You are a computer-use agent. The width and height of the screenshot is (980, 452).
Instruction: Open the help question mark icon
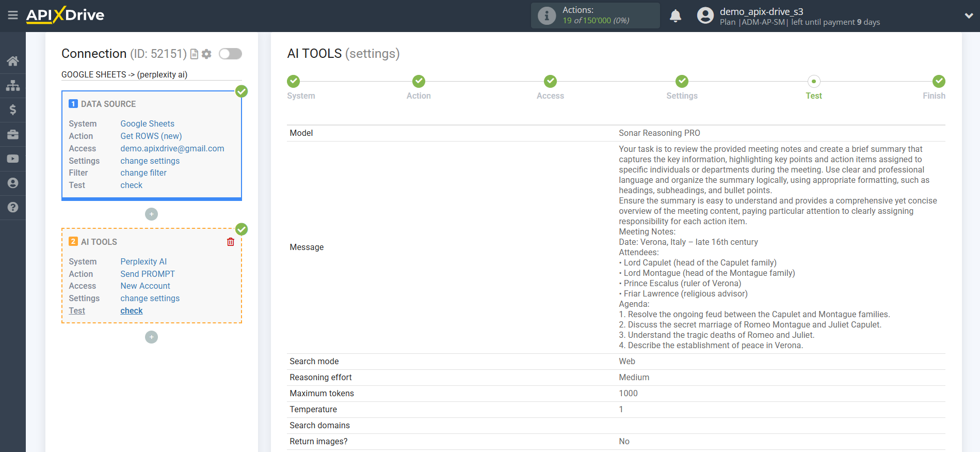click(x=13, y=207)
